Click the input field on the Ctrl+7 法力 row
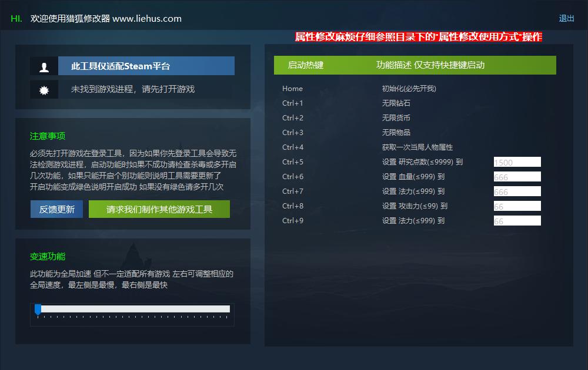The height and width of the screenshot is (370, 588). click(517, 191)
